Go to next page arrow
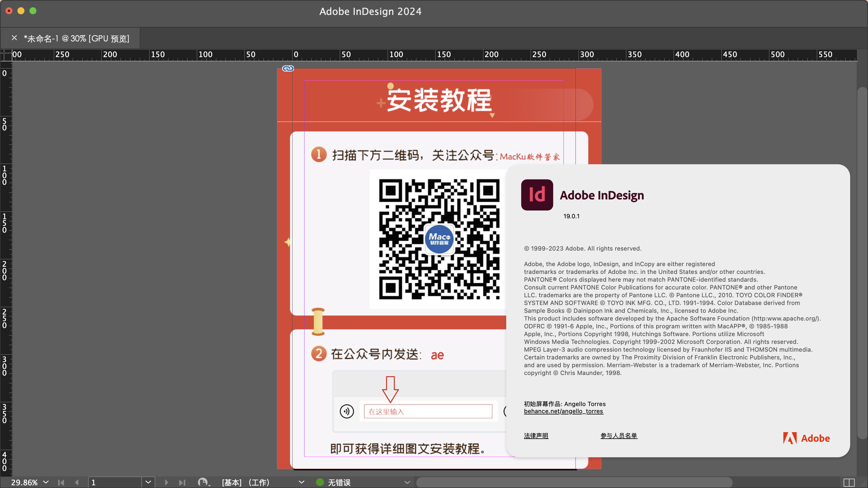The width and height of the screenshot is (868, 488). (x=166, y=482)
